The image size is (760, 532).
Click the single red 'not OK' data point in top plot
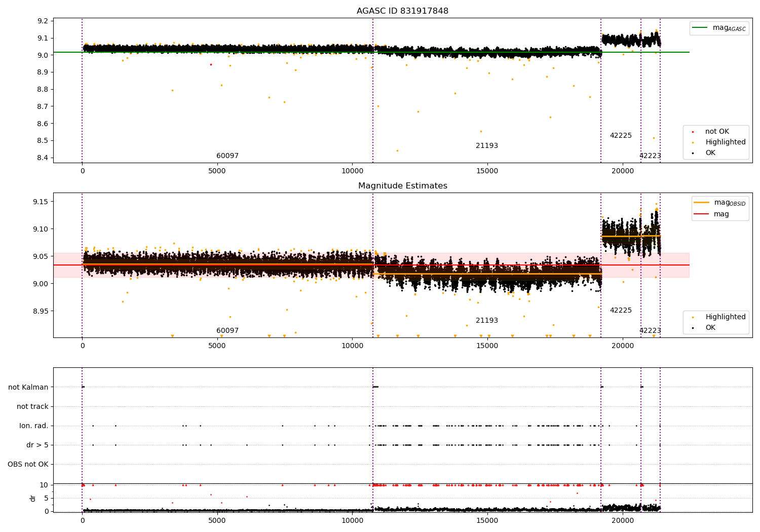point(211,64)
